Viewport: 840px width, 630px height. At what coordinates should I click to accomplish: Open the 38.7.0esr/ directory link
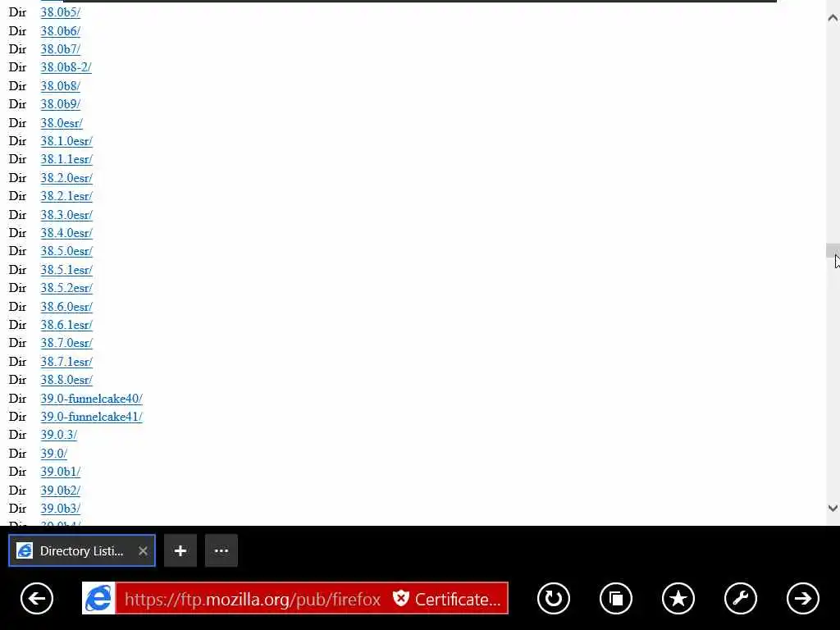[66, 343]
